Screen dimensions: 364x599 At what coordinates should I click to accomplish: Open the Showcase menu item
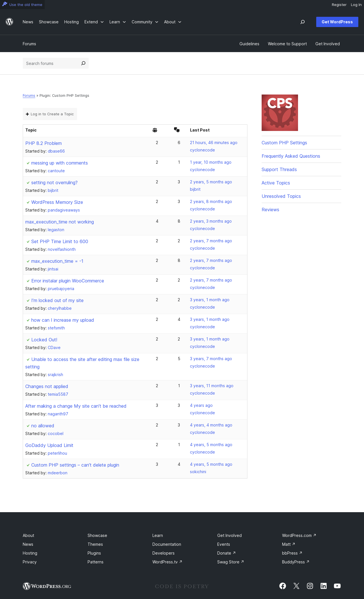coord(49,22)
